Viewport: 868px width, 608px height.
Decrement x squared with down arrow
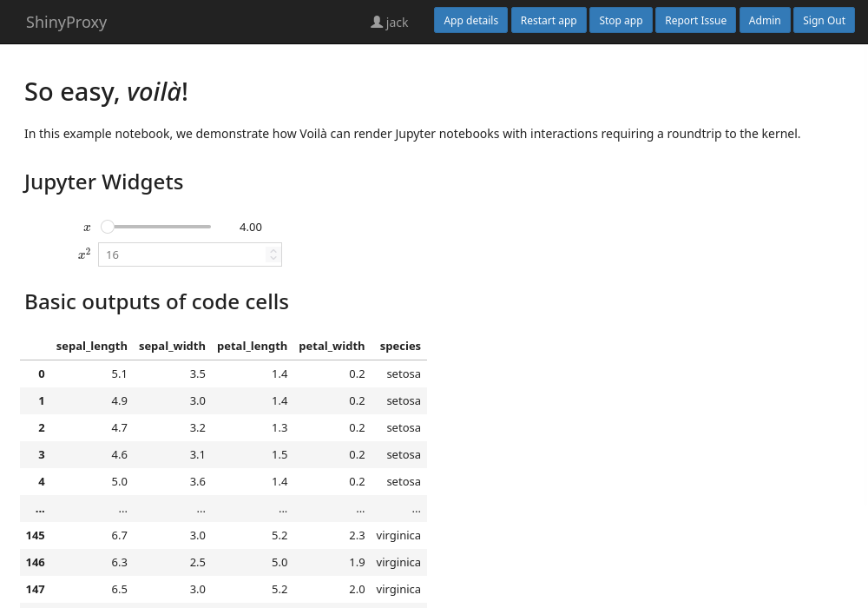[273, 259]
